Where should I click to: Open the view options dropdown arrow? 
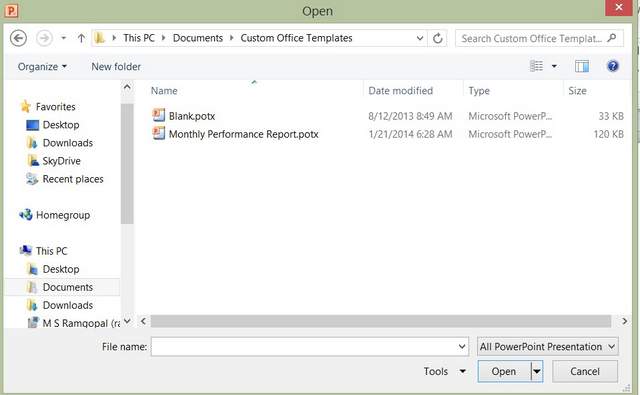click(x=554, y=66)
